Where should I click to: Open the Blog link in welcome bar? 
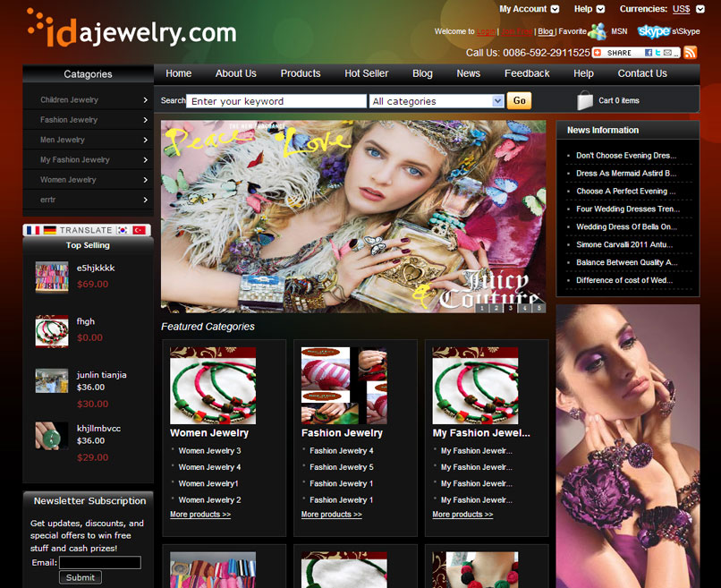[546, 31]
